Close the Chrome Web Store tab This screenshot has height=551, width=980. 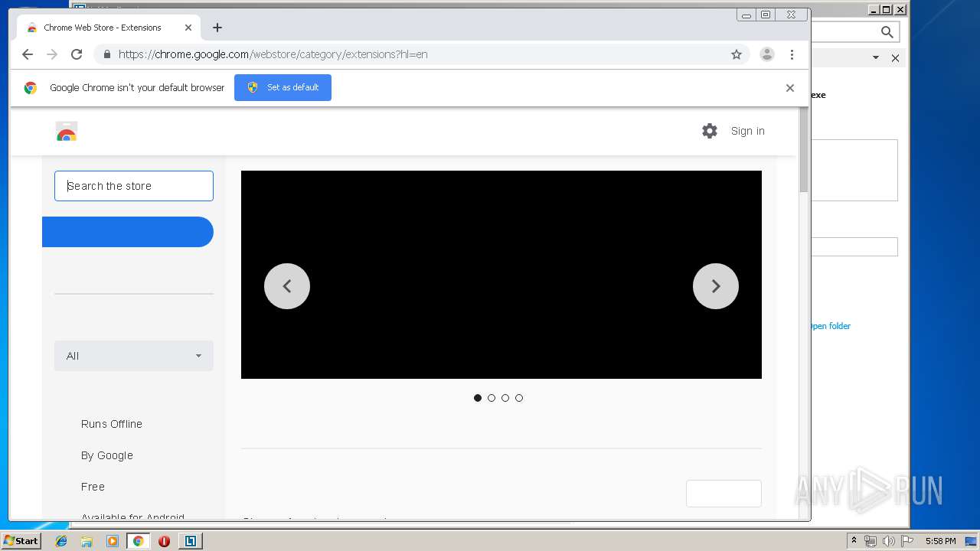[x=188, y=28]
